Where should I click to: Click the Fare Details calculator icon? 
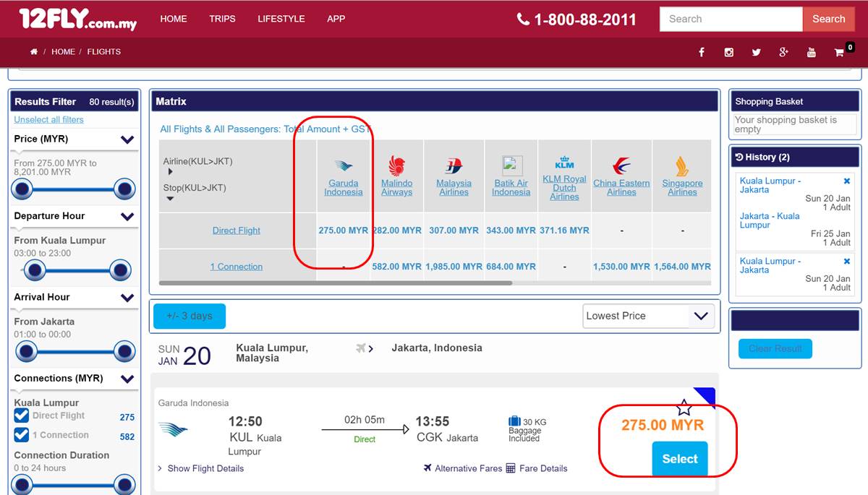click(511, 468)
